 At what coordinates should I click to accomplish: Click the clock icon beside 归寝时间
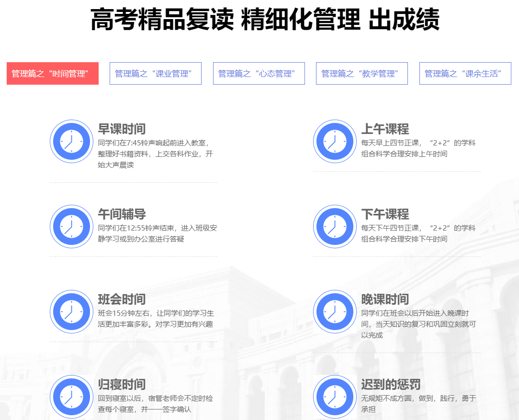coord(71,397)
